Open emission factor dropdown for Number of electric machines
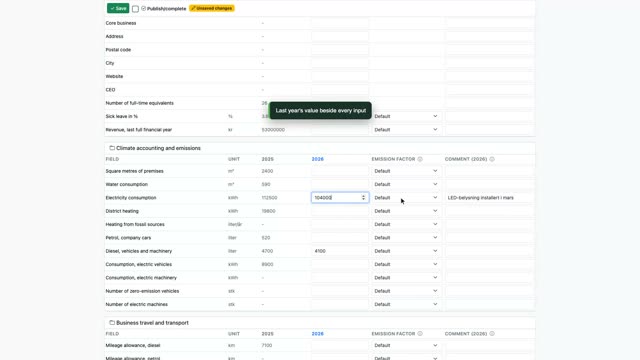The image size is (640, 360). [406, 304]
